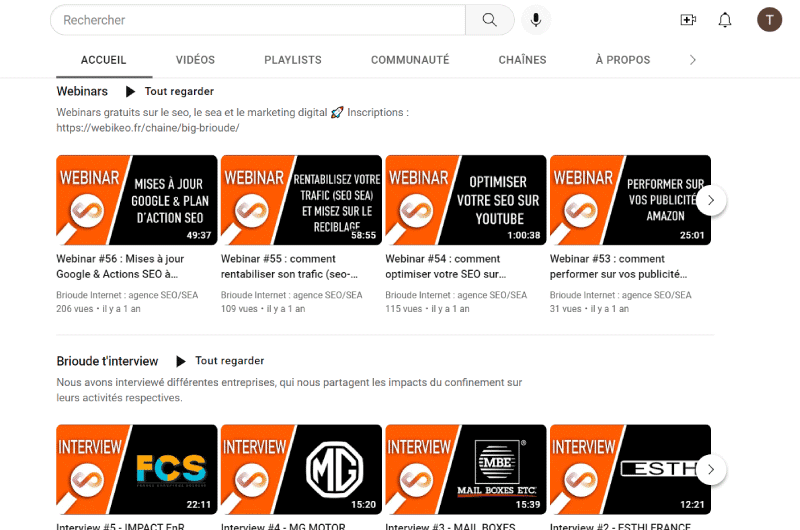The height and width of the screenshot is (530, 800).
Task: Open the Mail Boxes Etc interview thumbnail
Action: (466, 469)
